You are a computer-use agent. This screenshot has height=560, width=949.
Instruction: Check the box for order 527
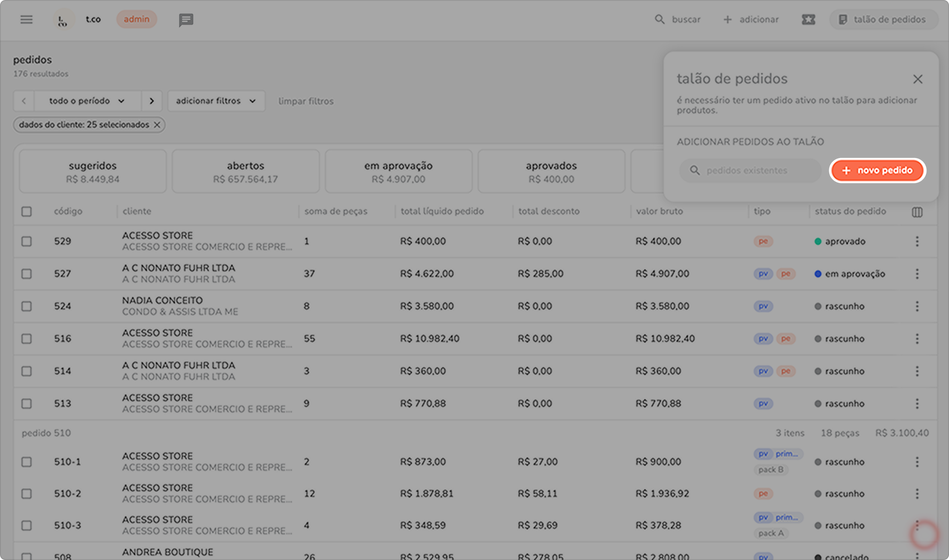27,274
